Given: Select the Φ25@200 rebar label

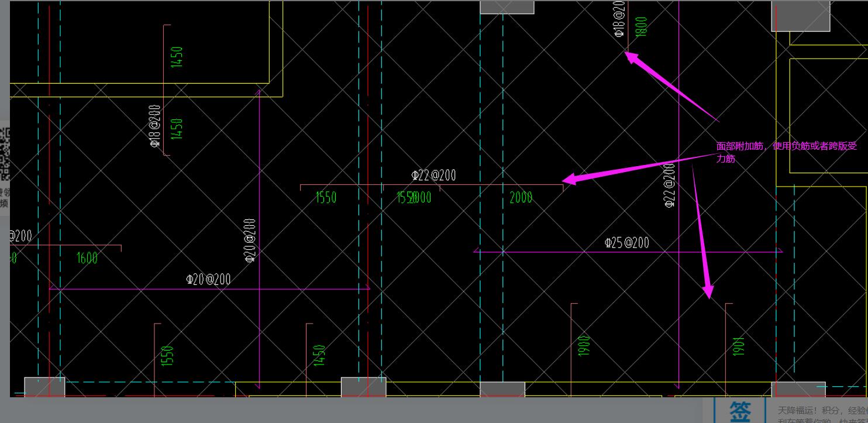Looking at the screenshot, I should click(x=627, y=243).
